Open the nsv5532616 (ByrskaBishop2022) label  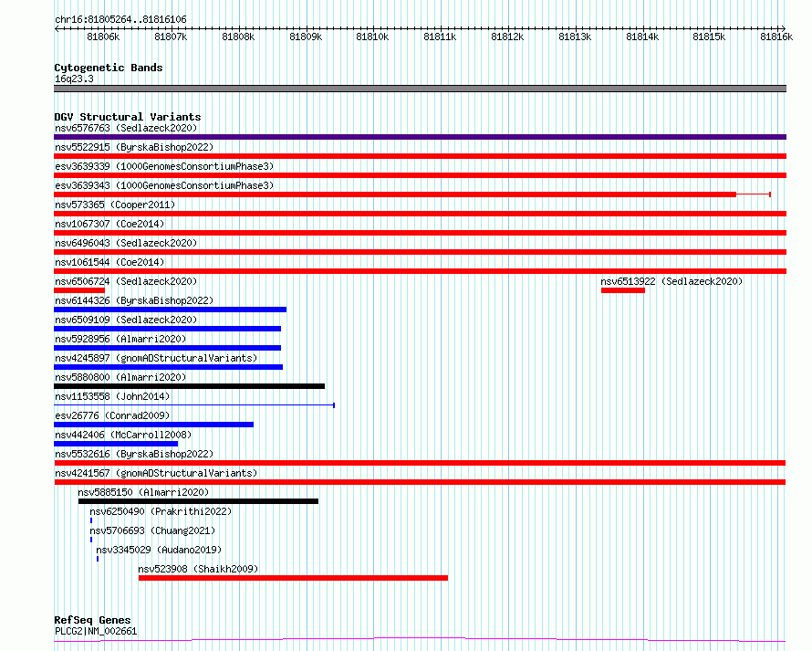[x=134, y=454]
